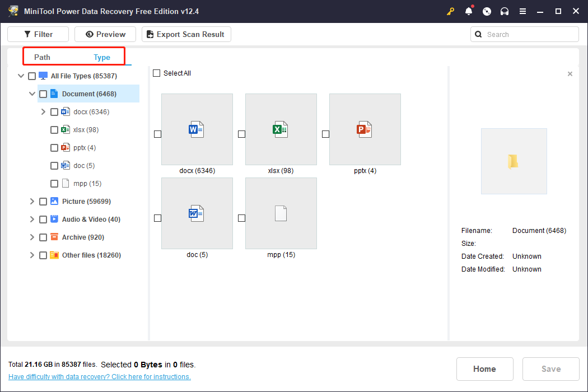The image size is (588, 392).
Task: Click the Word icon beside doc (5) in the tree
Action: click(x=66, y=165)
